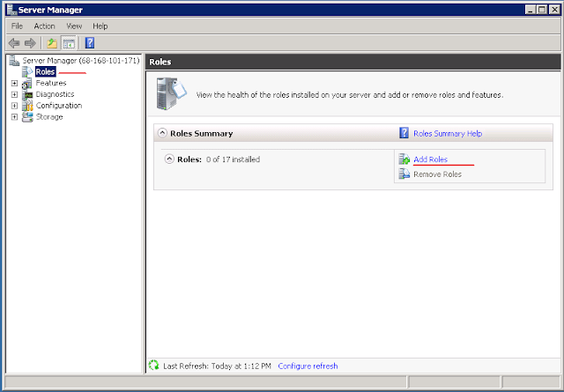Open the Roles Summary Help link
The image size is (564, 392).
click(448, 133)
